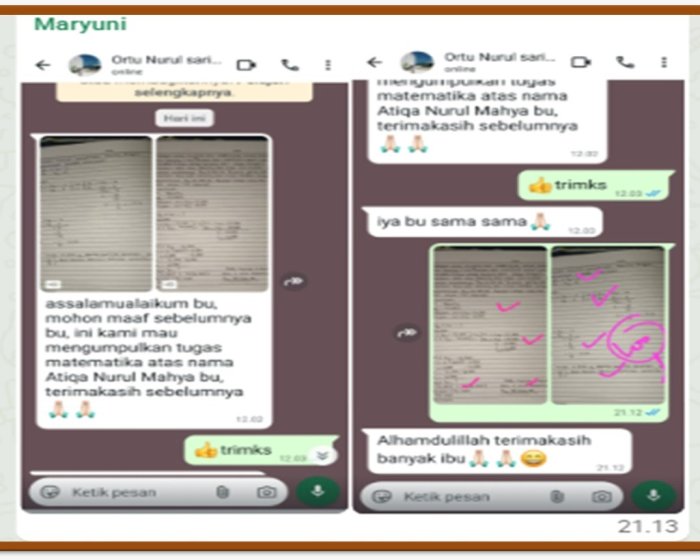This screenshot has width=700, height=560.
Task: Click the Alhamdulillah terimakasih banyak ibu message
Action: [498, 450]
